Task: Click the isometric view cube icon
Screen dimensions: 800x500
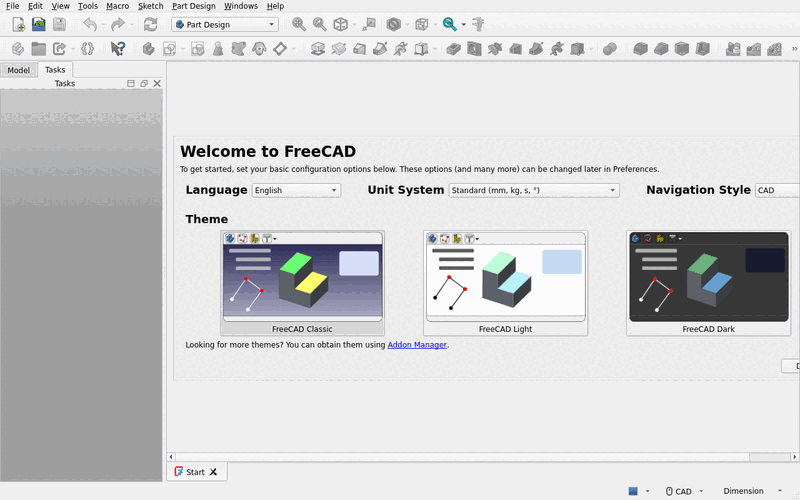Action: (x=340, y=24)
